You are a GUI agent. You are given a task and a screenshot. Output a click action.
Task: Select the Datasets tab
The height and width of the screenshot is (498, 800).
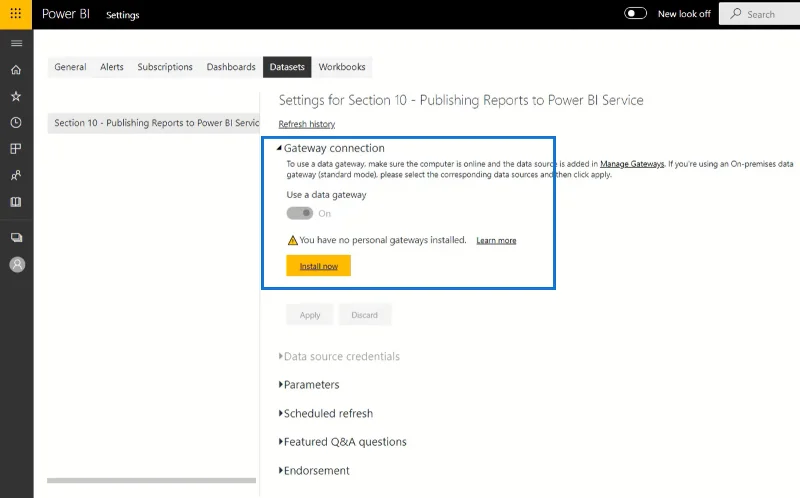pyautogui.click(x=287, y=67)
